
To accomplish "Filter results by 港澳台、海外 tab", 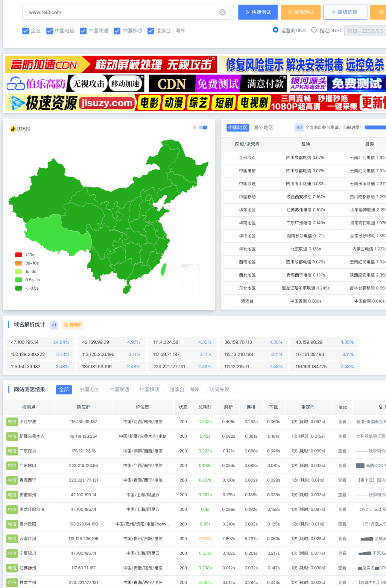I will pyautogui.click(x=184, y=390).
